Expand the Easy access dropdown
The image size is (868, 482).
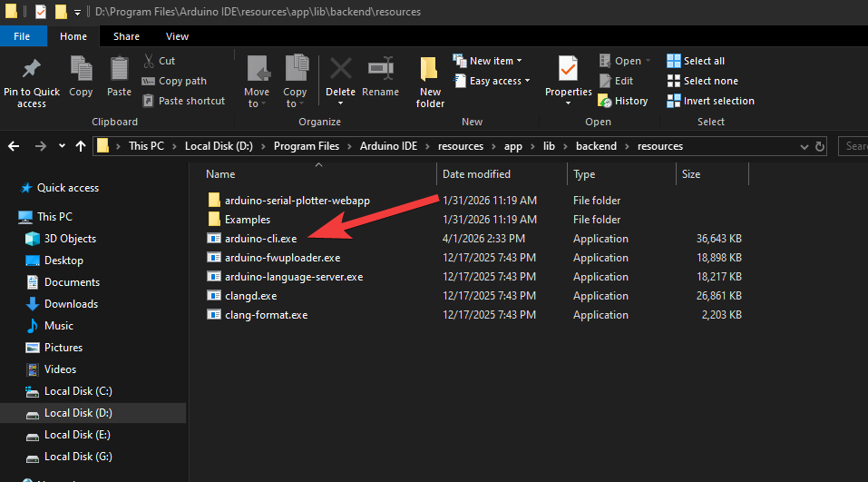(494, 81)
